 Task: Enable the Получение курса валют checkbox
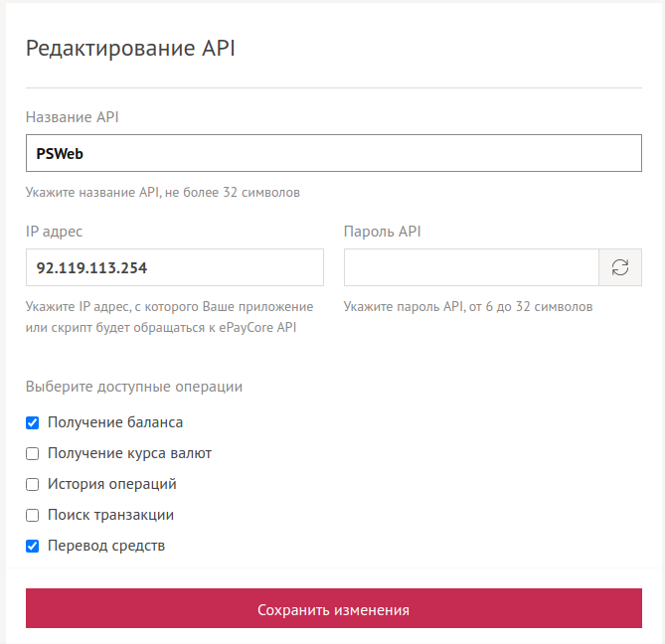(32, 453)
